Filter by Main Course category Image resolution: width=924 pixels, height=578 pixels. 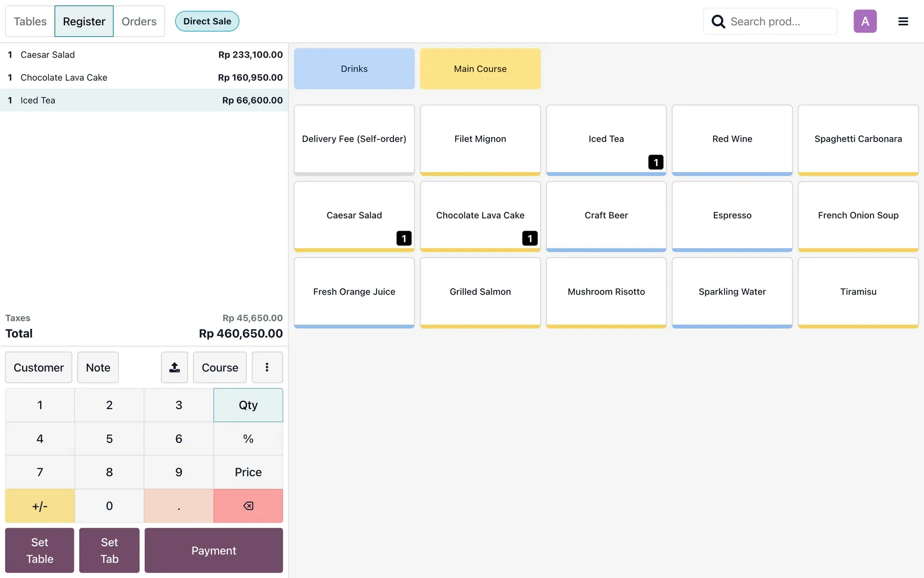(x=480, y=69)
